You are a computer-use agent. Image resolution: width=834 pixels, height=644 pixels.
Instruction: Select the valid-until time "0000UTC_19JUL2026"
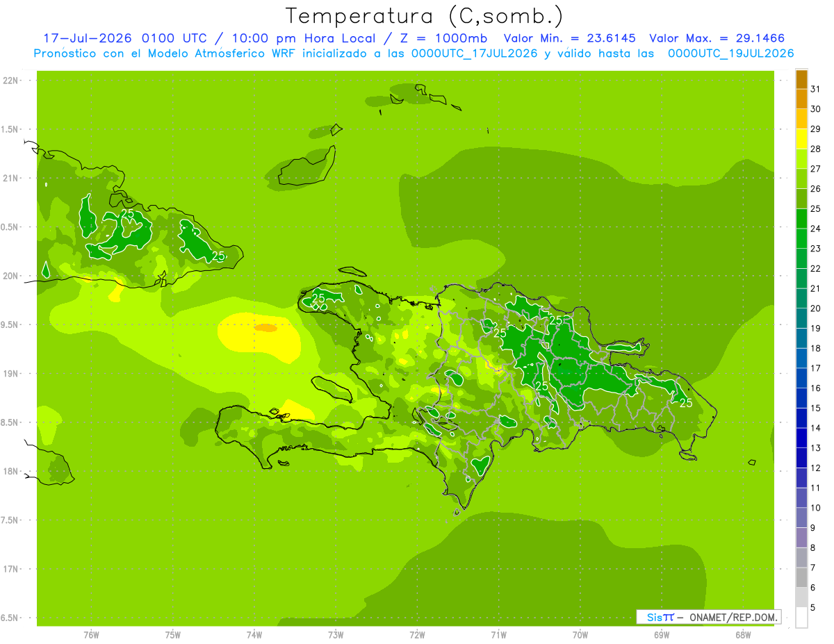click(x=731, y=53)
